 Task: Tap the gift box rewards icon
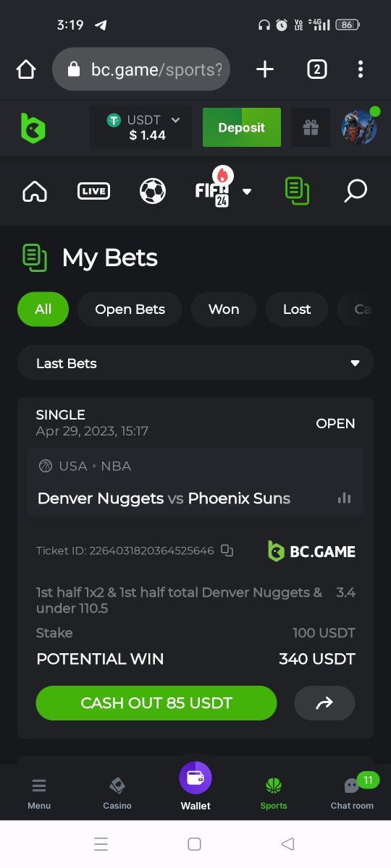click(x=311, y=128)
